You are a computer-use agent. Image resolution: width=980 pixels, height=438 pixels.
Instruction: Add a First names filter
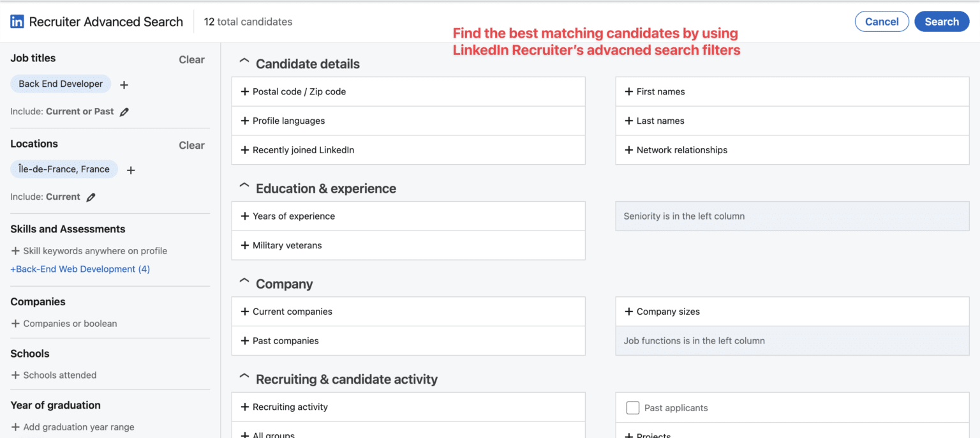tap(660, 91)
